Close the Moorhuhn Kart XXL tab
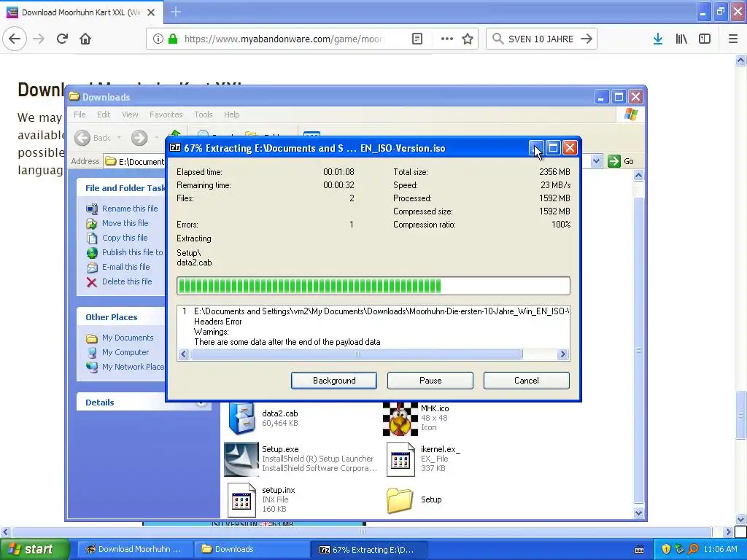The width and height of the screenshot is (747, 560). 151,12
